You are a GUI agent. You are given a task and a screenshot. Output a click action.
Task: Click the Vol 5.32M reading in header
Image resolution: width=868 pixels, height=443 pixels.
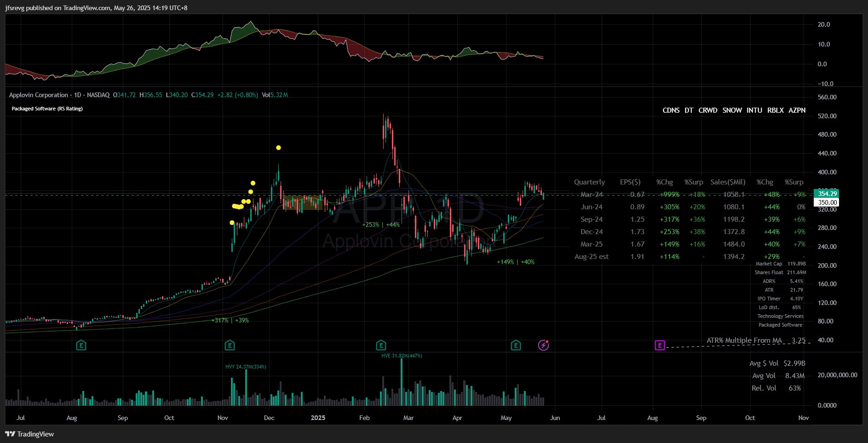[275, 95]
